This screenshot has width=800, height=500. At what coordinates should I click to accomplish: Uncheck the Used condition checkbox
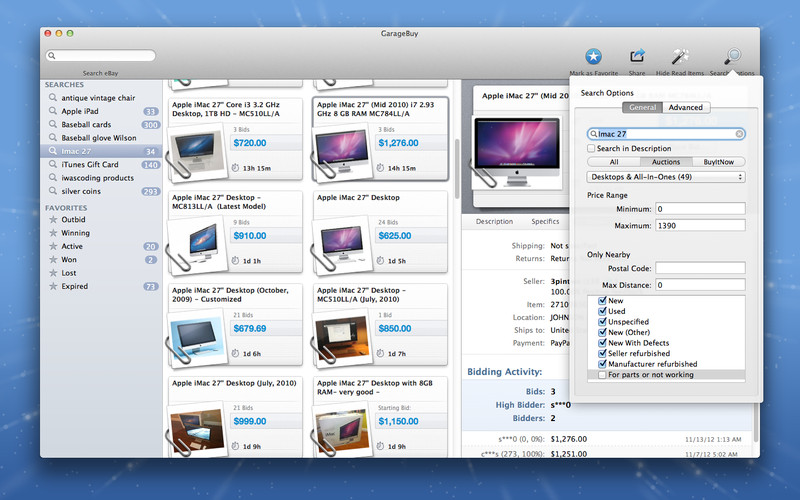click(602, 311)
